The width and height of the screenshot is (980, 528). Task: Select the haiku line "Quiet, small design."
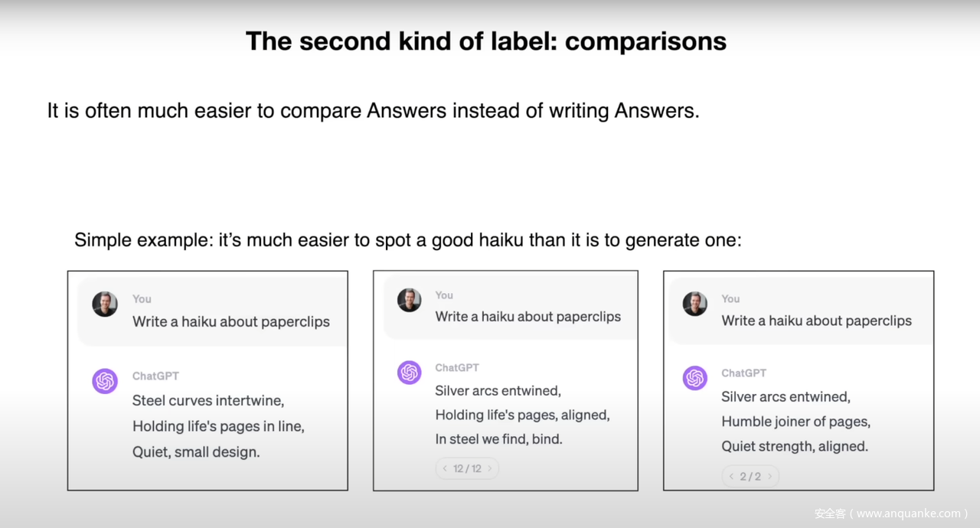tap(196, 451)
